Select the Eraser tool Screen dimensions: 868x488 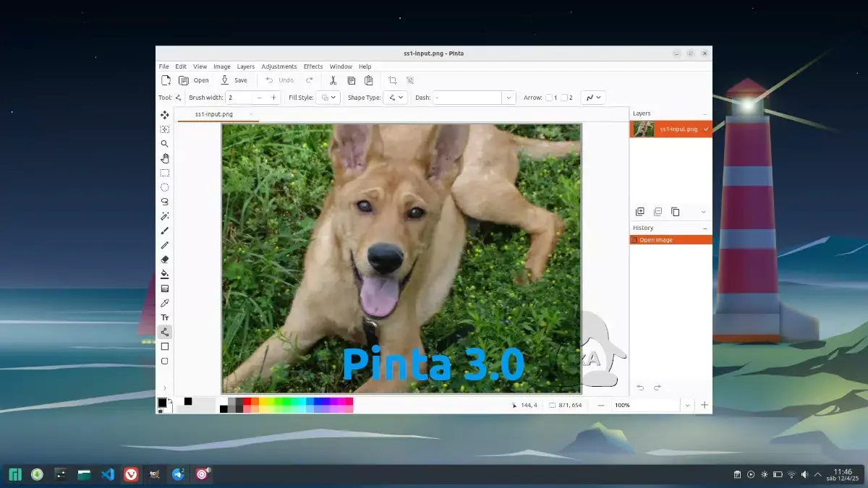coord(165,260)
